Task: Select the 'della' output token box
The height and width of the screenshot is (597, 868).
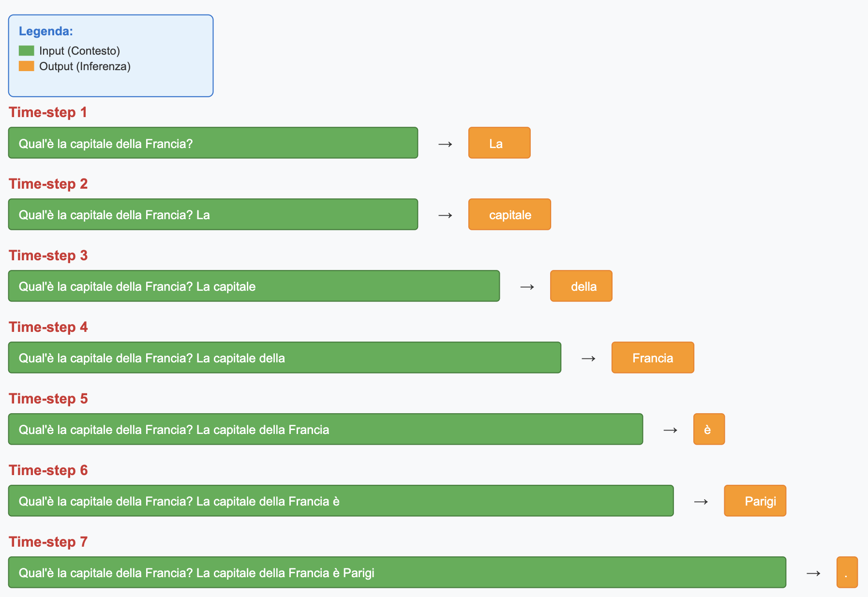Action: [x=581, y=286]
